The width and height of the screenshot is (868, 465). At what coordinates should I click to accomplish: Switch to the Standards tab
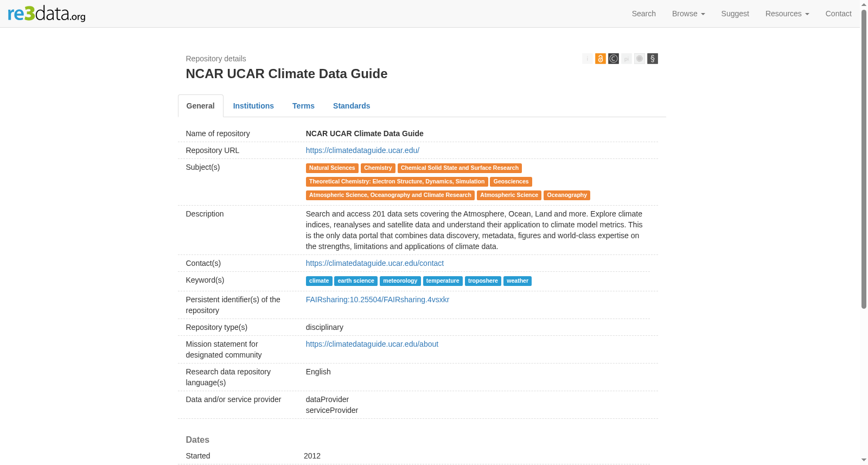coord(352,106)
